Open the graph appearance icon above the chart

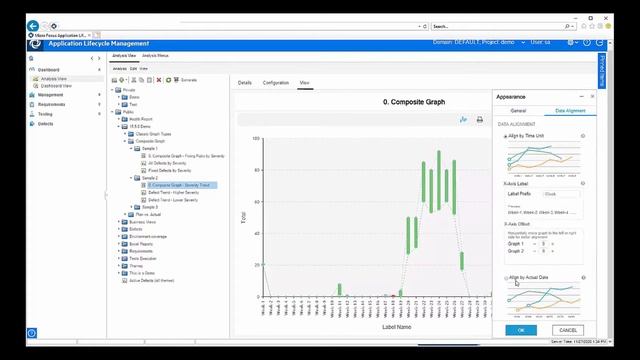[x=463, y=120]
